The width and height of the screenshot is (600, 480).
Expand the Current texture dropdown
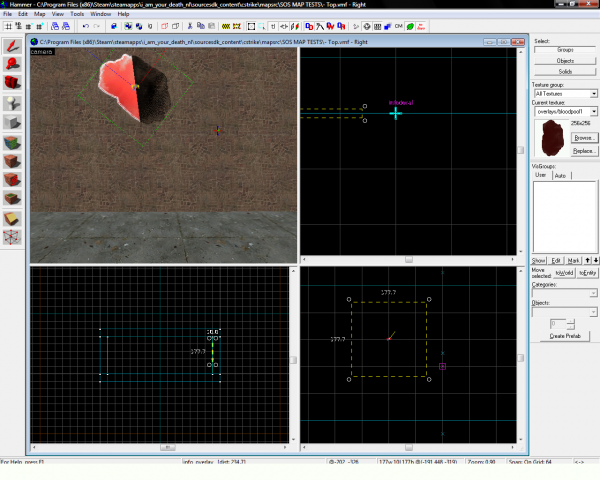[593, 112]
